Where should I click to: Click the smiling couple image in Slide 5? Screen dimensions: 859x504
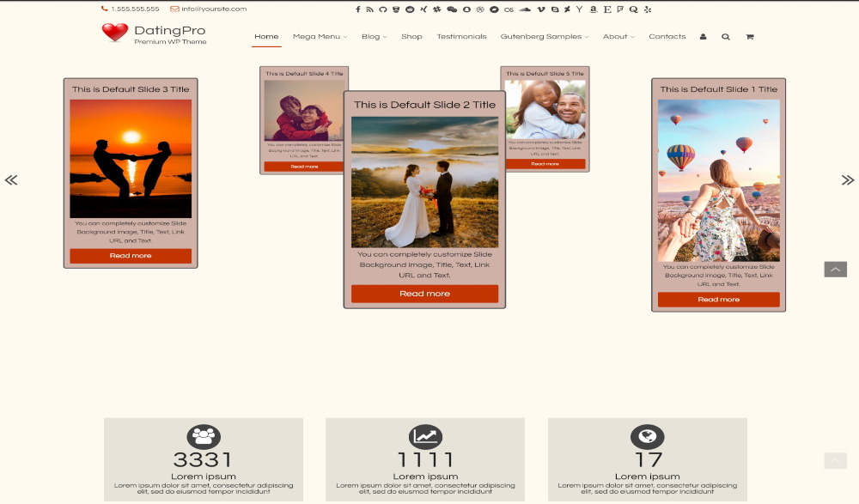tap(545, 110)
